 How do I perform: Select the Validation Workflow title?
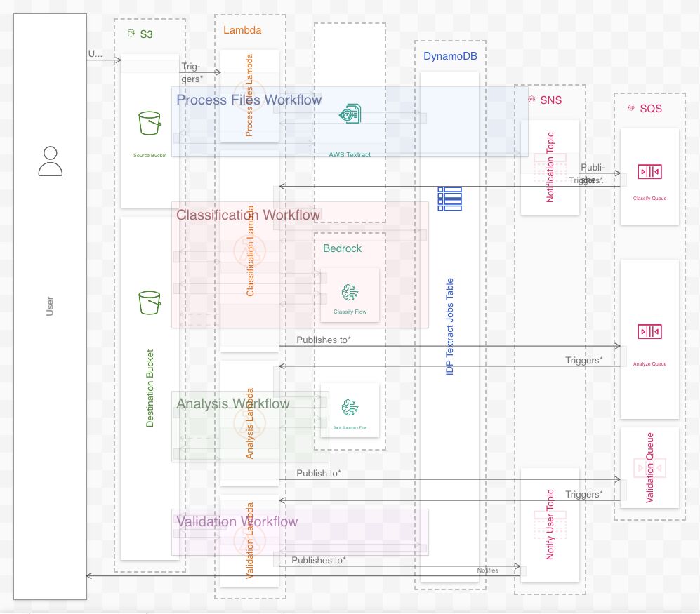tap(237, 521)
